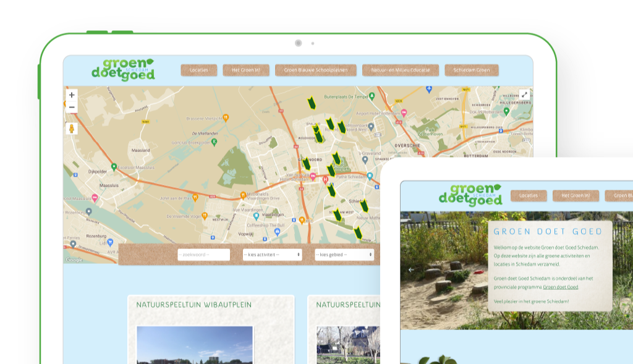Open second Natuurspeeltuin card garden photo

(x=348, y=345)
